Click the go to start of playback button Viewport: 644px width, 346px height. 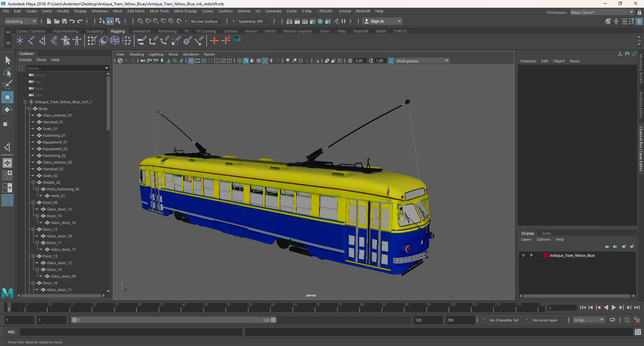(583, 307)
